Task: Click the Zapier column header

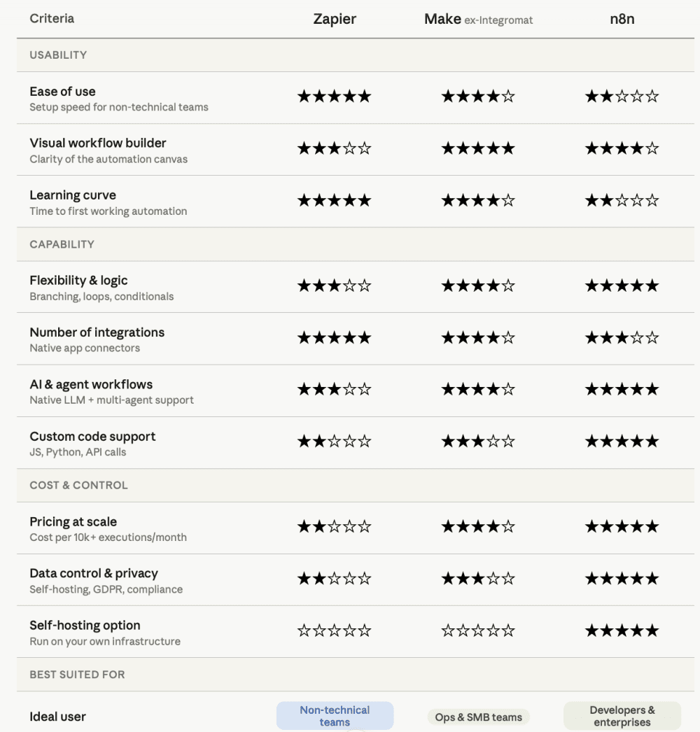Action: (x=335, y=19)
